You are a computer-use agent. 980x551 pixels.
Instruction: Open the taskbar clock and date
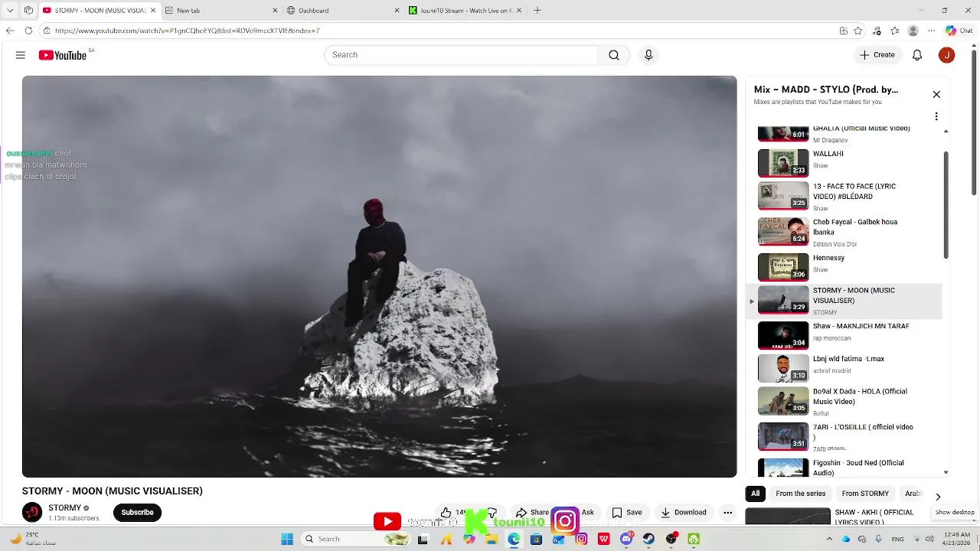pyautogui.click(x=958, y=539)
